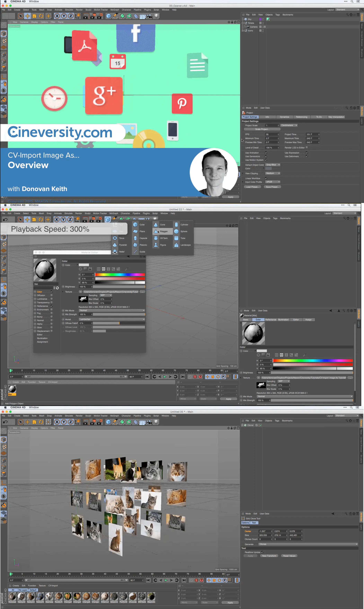
Task: Toggle Enable Axis icon in Untitled 35 sidebar
Action: [4, 482]
